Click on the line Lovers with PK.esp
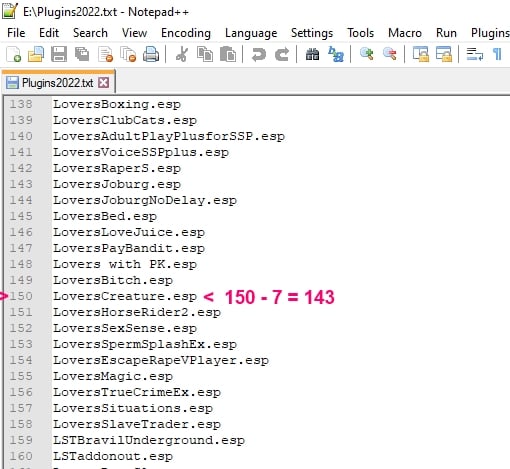510x469 pixels. [125, 264]
